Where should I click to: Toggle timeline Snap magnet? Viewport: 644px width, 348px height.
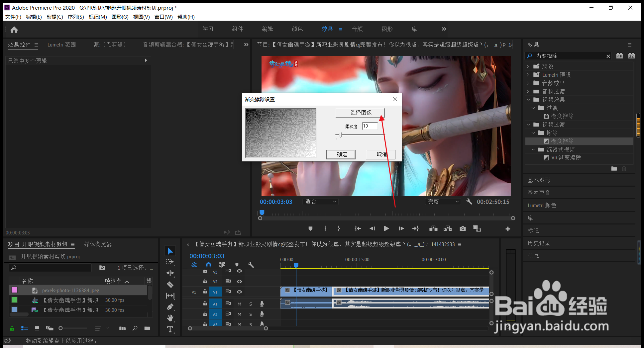pos(208,265)
